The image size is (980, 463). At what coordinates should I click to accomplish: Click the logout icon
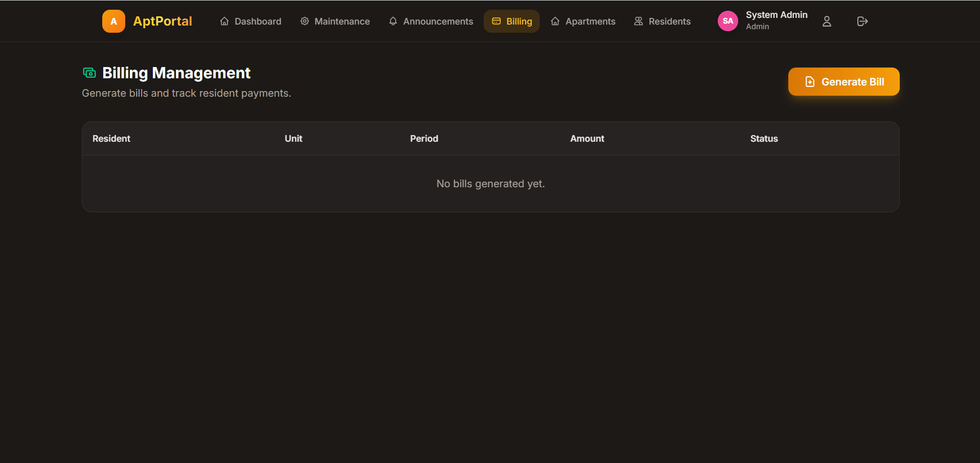pyautogui.click(x=862, y=21)
